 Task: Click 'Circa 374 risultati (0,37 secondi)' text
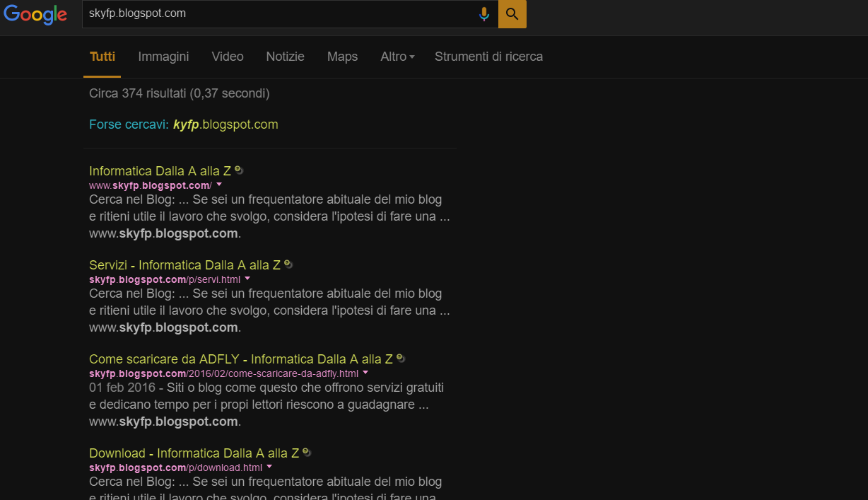pos(180,93)
